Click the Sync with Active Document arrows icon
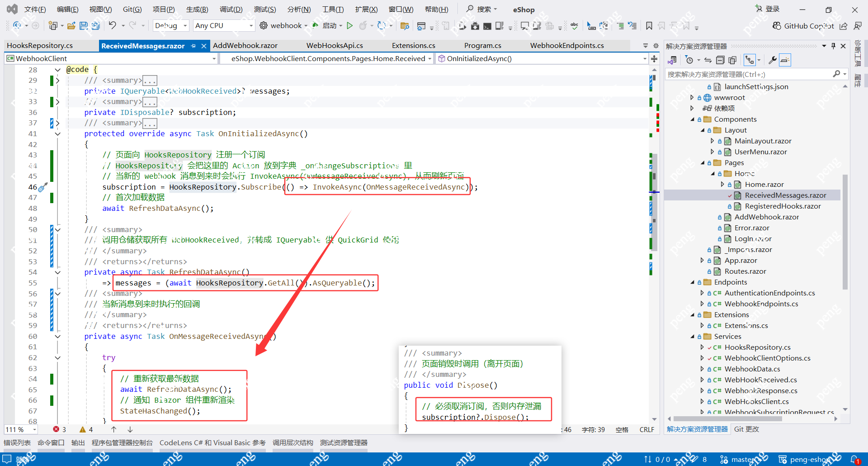 coord(708,60)
